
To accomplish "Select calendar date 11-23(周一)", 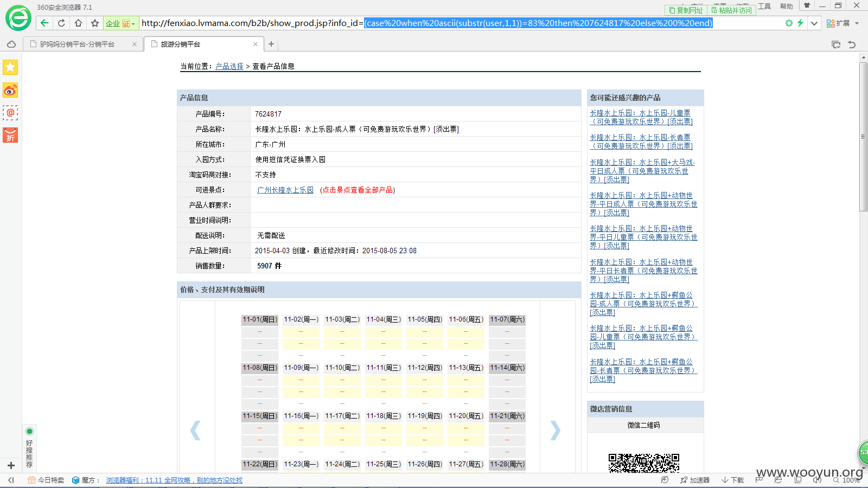I will [301, 464].
